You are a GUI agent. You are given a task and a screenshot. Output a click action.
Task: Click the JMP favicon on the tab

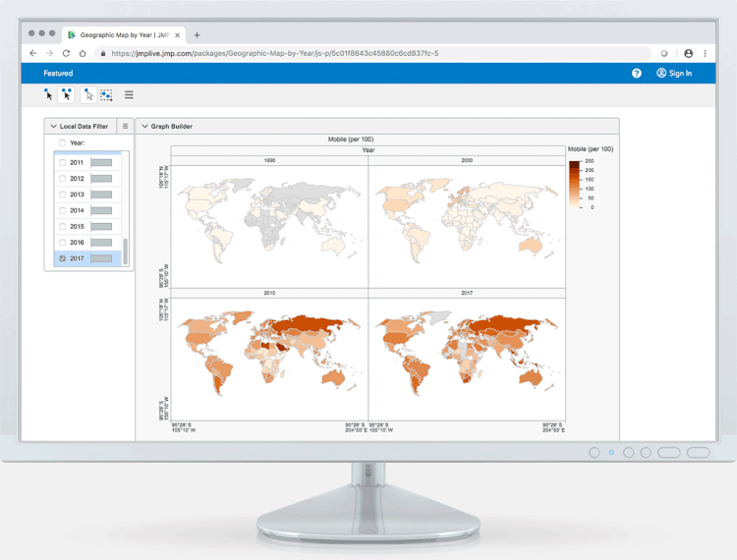pyautogui.click(x=72, y=34)
